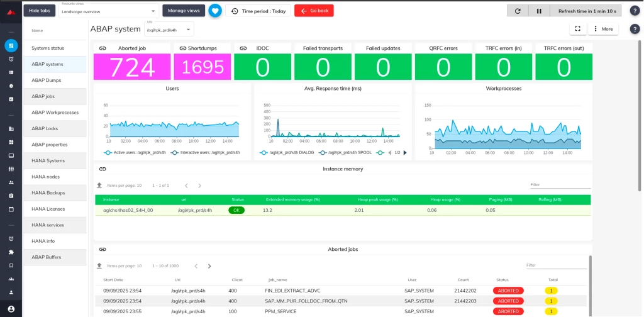
Task: Open the alarm clock icon in left sidebar
Action: point(11,59)
